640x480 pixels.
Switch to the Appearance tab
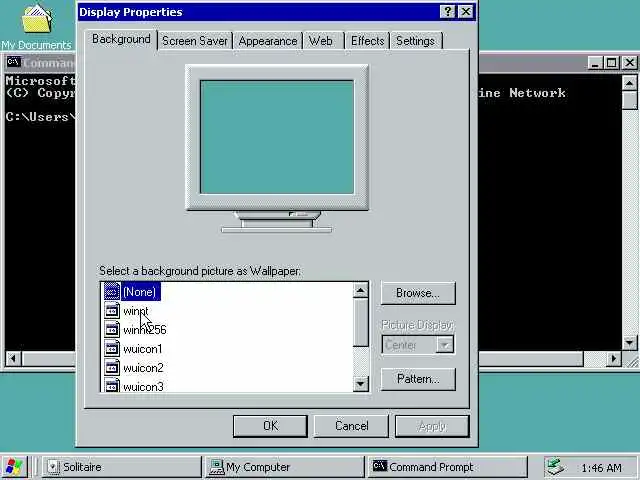coord(268,41)
